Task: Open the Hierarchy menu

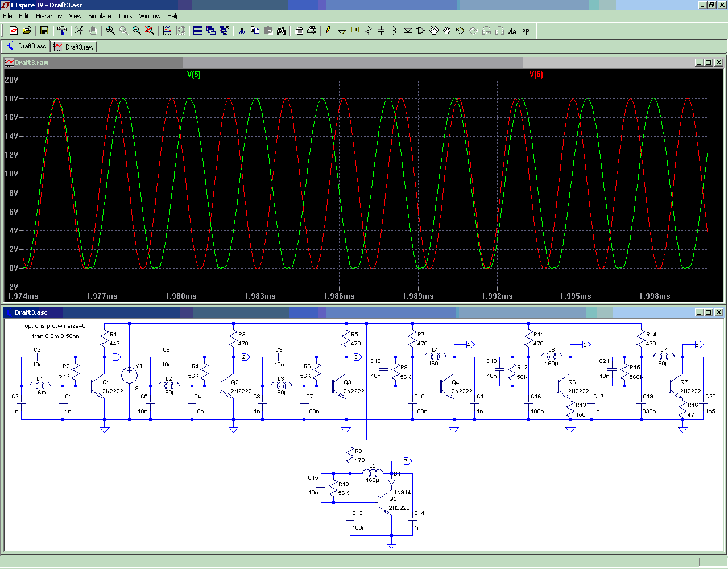Action: tap(49, 16)
